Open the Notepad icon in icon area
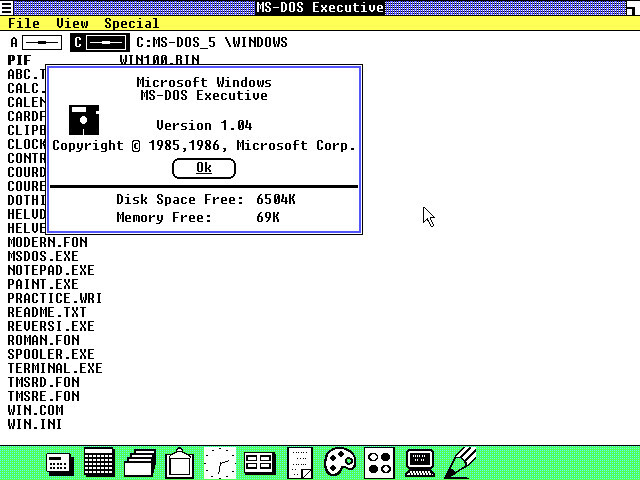Image resolution: width=640 pixels, height=480 pixels. click(300, 463)
